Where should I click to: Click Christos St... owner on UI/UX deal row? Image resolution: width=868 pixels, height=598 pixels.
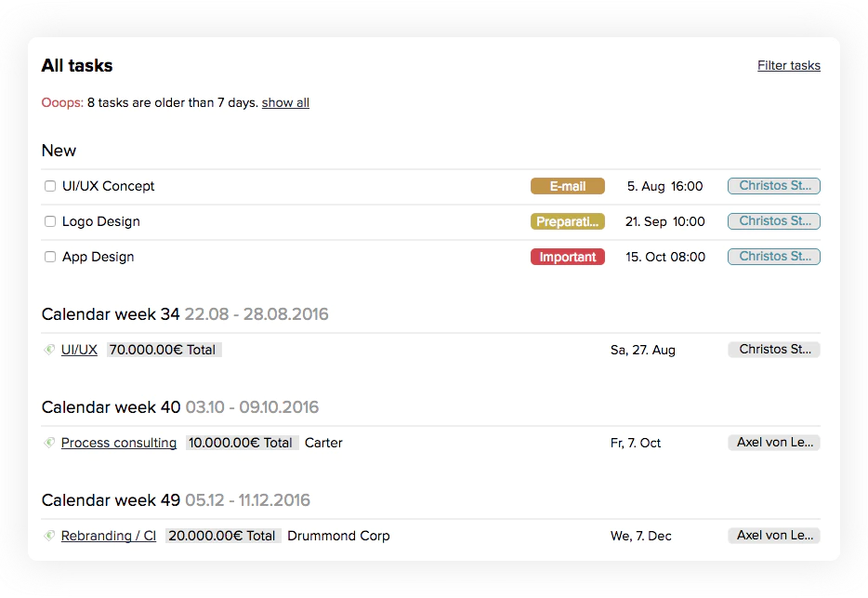coord(774,349)
